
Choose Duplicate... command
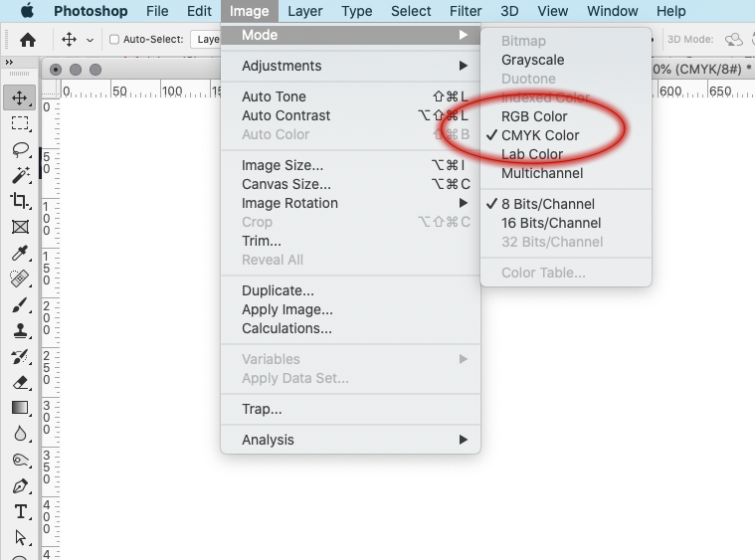350,290
